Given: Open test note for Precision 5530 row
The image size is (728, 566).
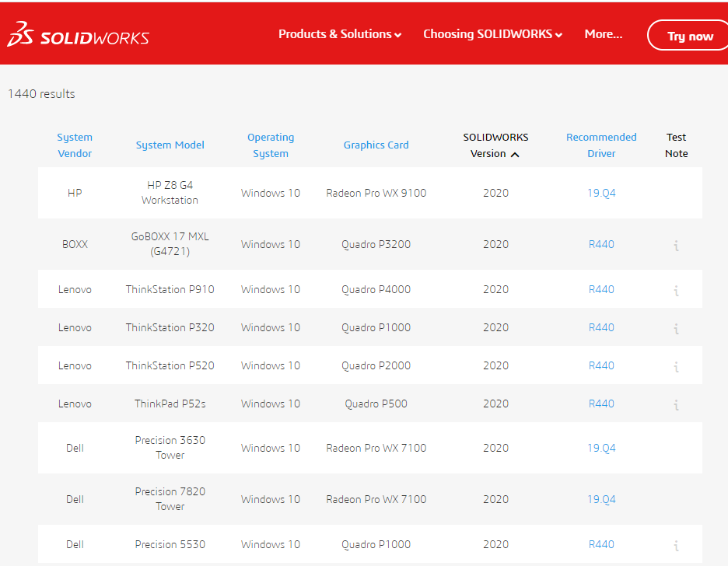Looking at the screenshot, I should coord(677,546).
